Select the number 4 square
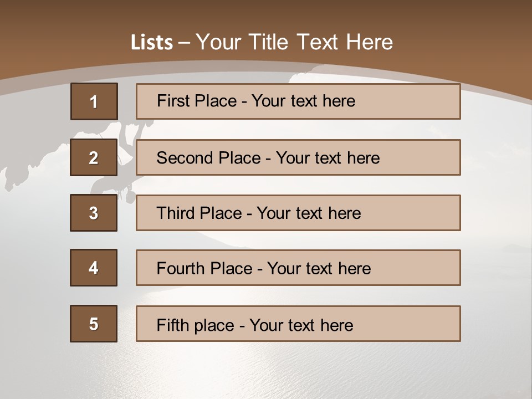532x399 pixels. click(94, 268)
